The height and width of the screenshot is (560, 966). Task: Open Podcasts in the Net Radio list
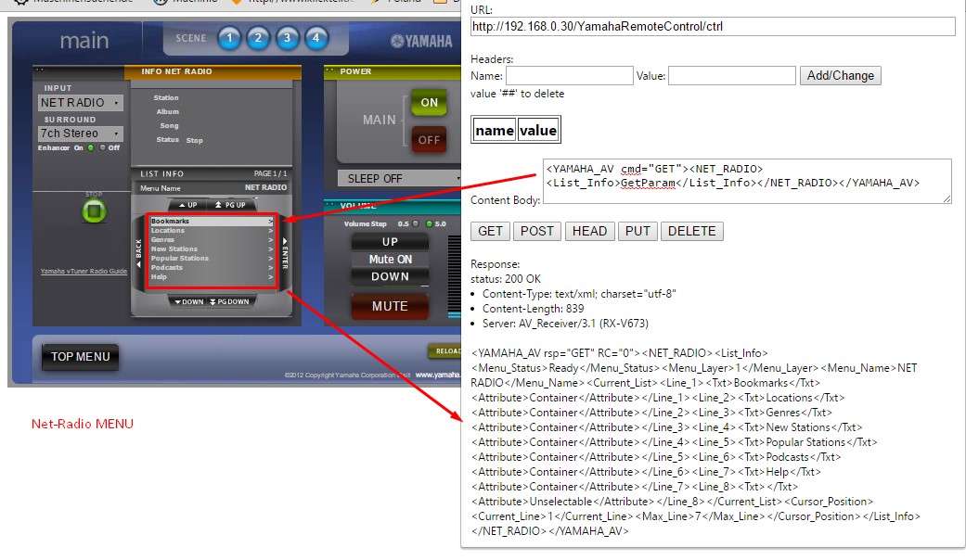pos(212,267)
